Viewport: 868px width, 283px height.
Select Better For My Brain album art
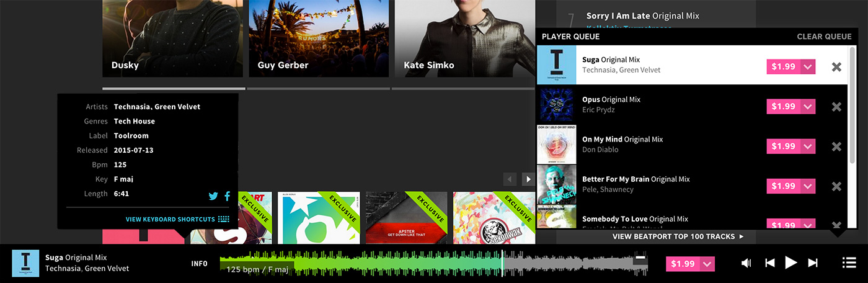pos(556,184)
